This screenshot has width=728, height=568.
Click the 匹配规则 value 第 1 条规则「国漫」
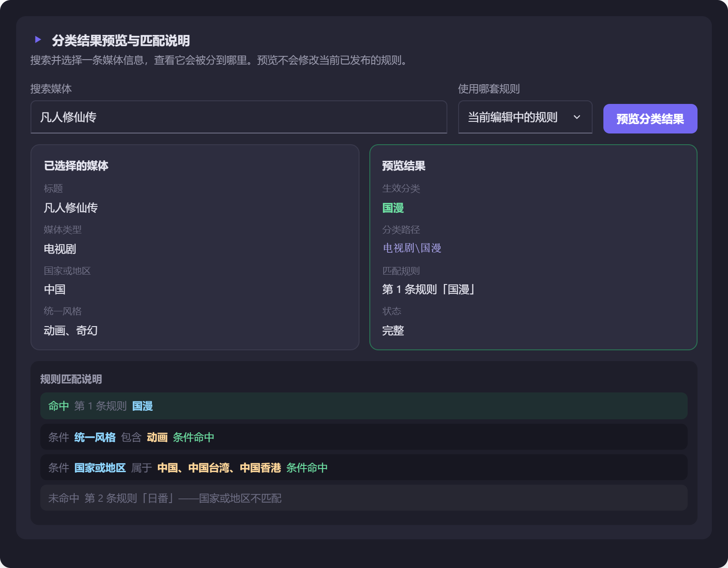(429, 289)
